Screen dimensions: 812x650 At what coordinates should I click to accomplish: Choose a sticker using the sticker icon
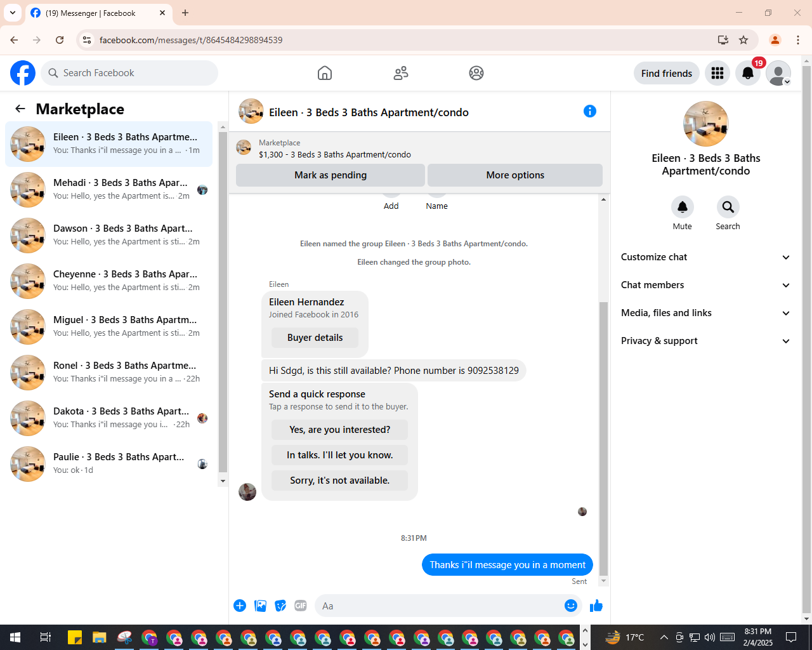click(280, 606)
